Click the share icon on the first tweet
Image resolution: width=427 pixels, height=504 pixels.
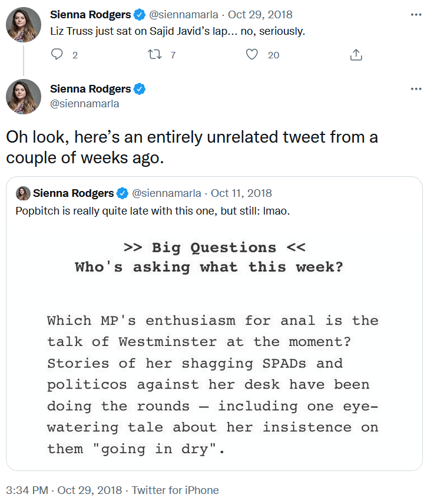pos(356,55)
